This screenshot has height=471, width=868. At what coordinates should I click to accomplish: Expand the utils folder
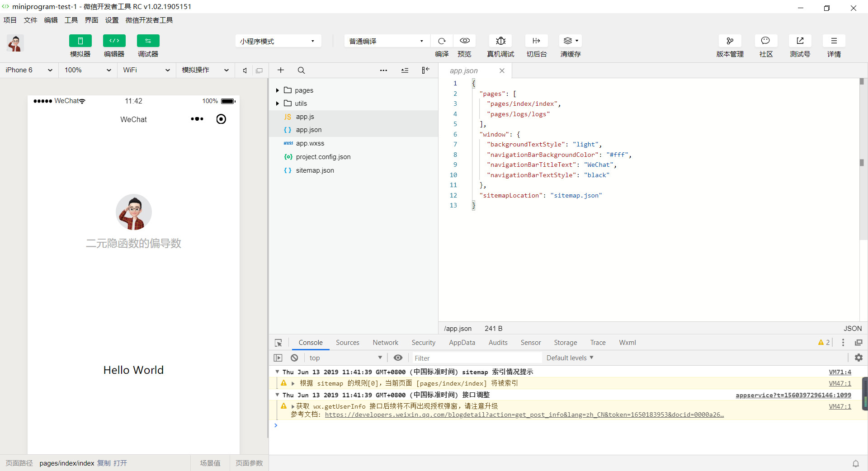277,104
